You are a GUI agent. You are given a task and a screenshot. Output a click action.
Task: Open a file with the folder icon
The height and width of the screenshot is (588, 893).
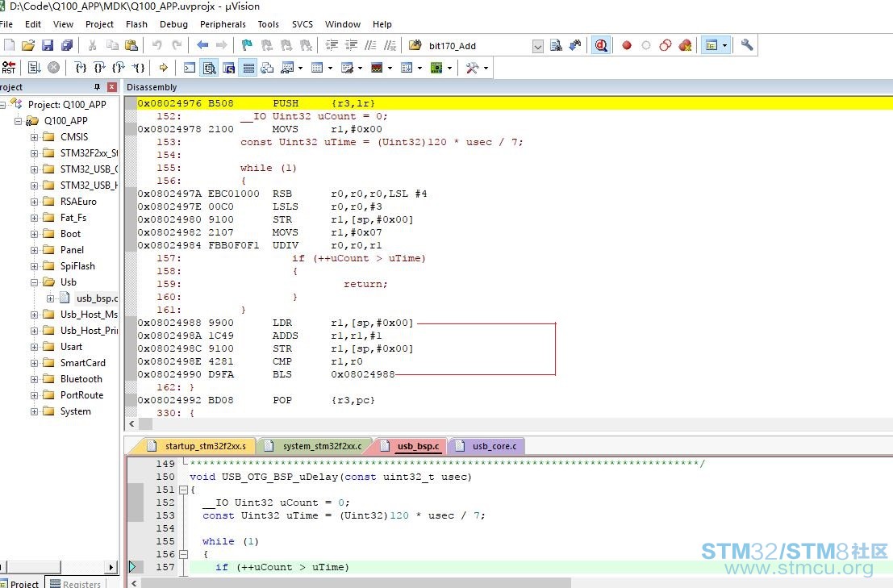pos(28,45)
